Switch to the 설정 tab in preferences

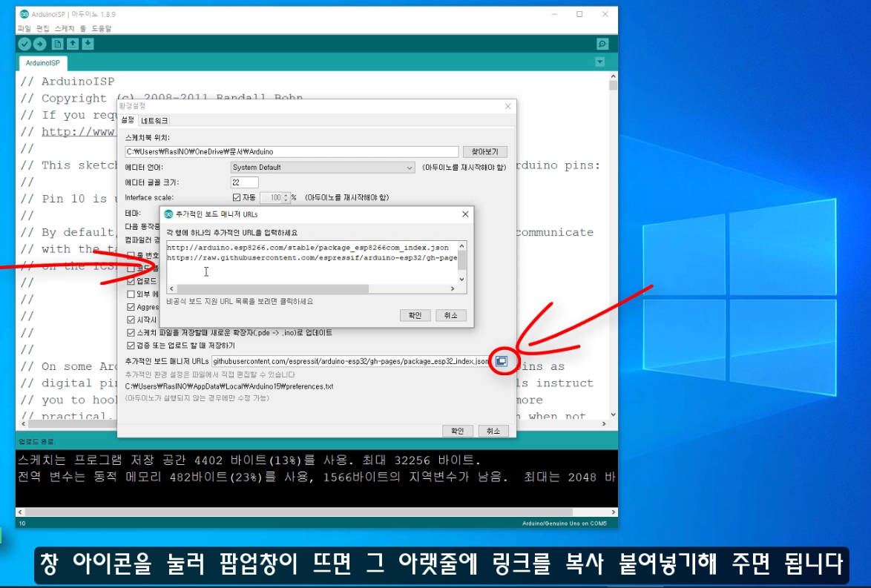coord(128,120)
